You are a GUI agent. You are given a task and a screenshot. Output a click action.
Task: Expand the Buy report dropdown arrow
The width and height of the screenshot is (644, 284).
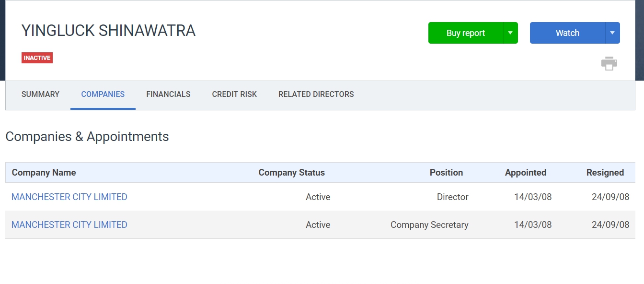(510, 33)
